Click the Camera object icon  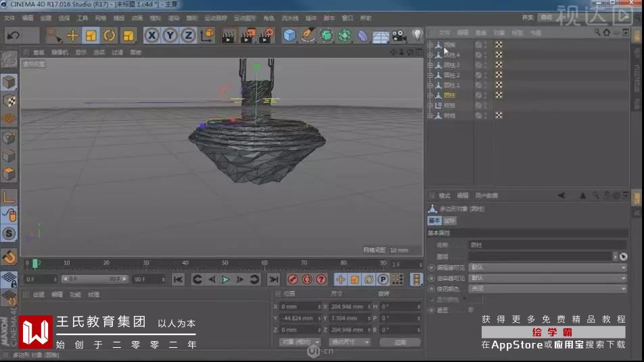(399, 35)
